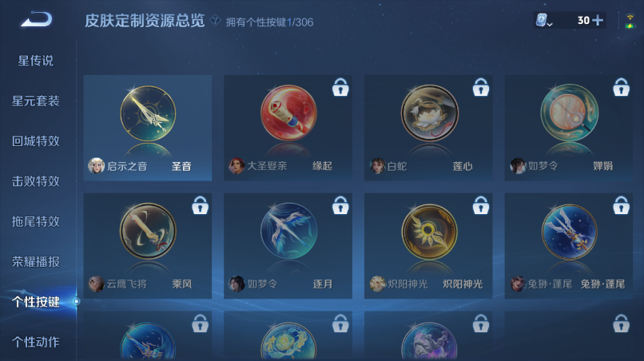Open the 击败特效 category
644x361 pixels.
[x=36, y=181]
